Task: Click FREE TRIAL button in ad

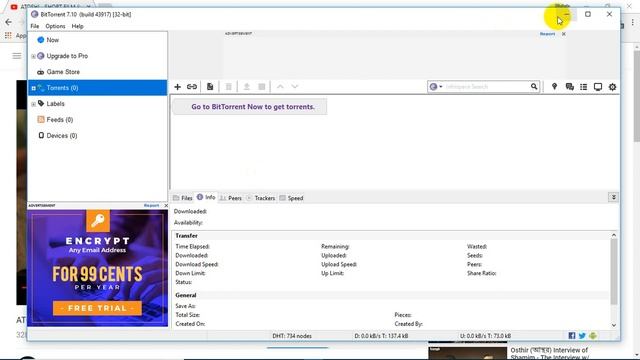Action: point(97,308)
